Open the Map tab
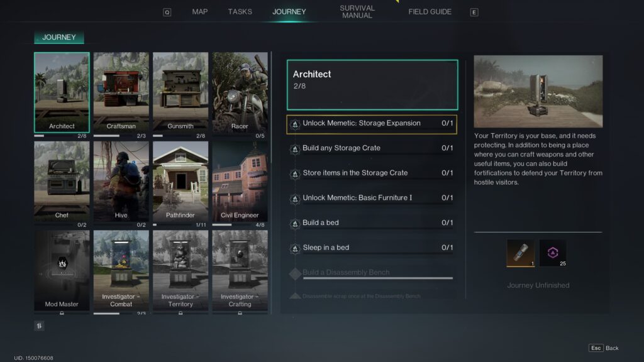The height and width of the screenshot is (362, 644). pyautogui.click(x=200, y=12)
